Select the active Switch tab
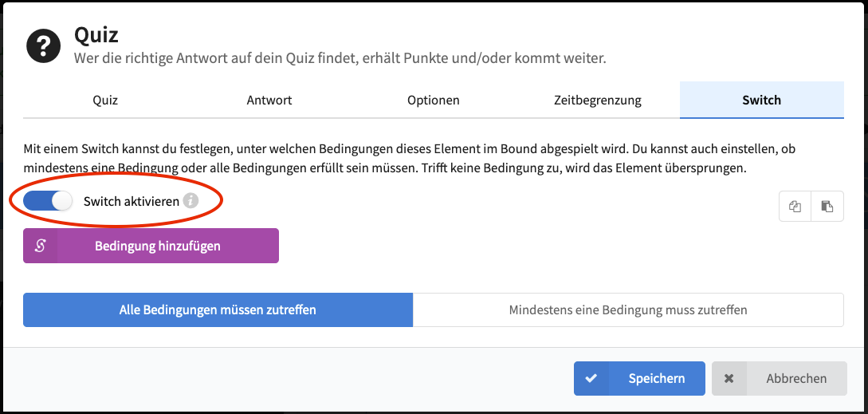This screenshot has width=868, height=414. click(762, 101)
